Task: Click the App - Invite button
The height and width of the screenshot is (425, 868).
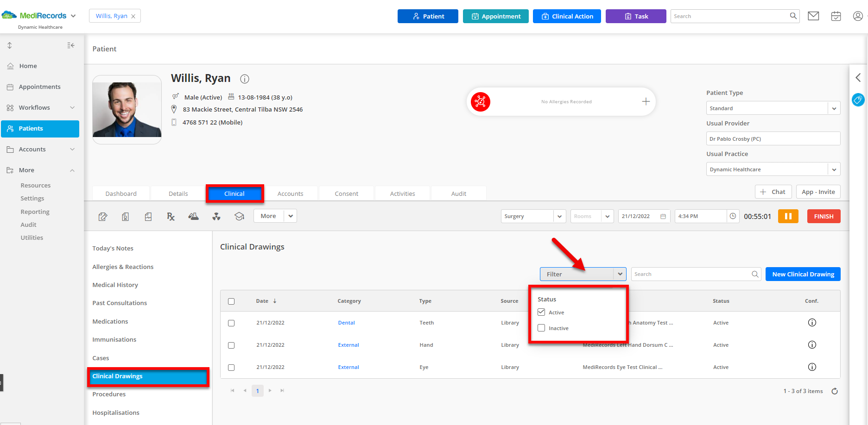Action: 818,192
